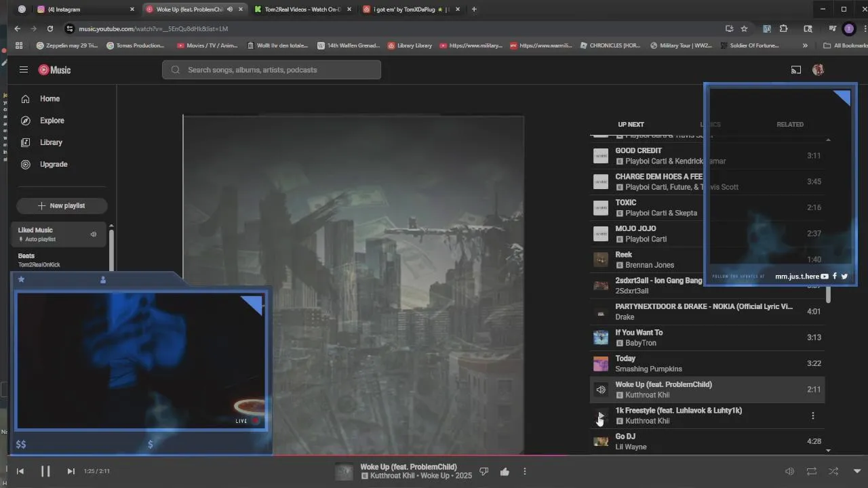Toggle shuffle mode
Screen dimensions: 868x488
click(833, 471)
